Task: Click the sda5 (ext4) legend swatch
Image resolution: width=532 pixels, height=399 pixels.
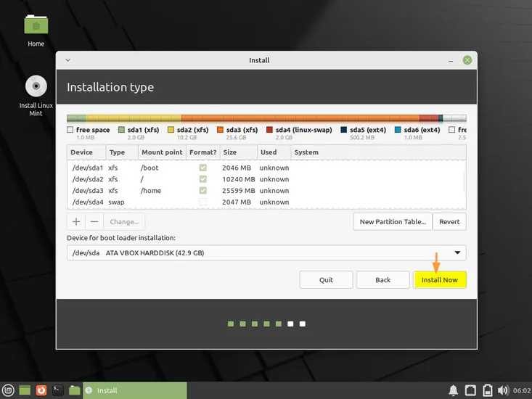Action: coord(344,130)
